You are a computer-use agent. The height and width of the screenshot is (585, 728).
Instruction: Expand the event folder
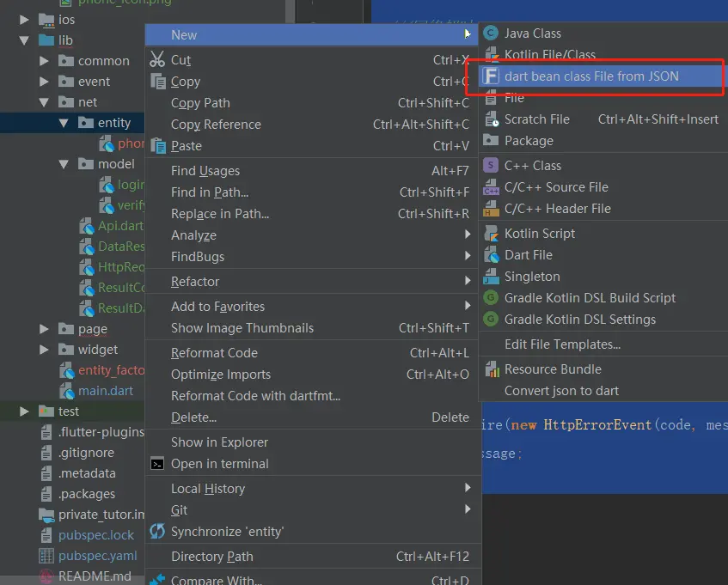[44, 82]
